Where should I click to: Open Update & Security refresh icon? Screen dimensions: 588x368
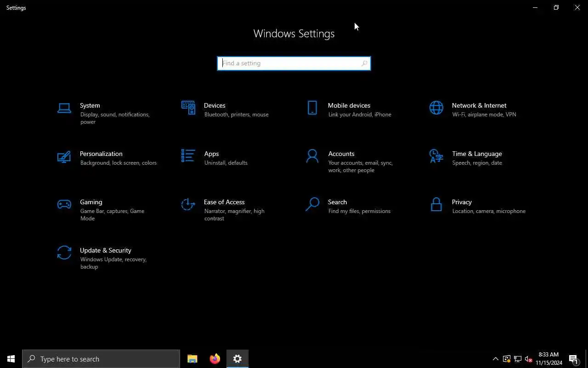pyautogui.click(x=64, y=253)
